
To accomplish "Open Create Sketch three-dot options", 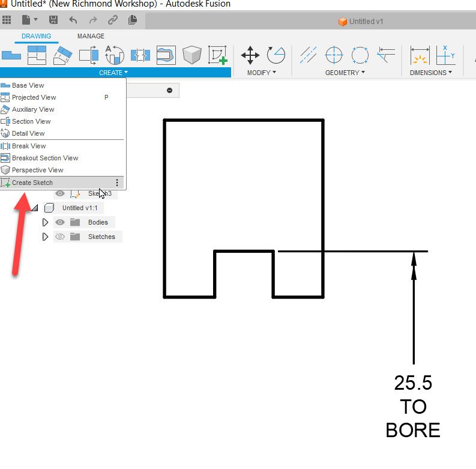I will (117, 183).
